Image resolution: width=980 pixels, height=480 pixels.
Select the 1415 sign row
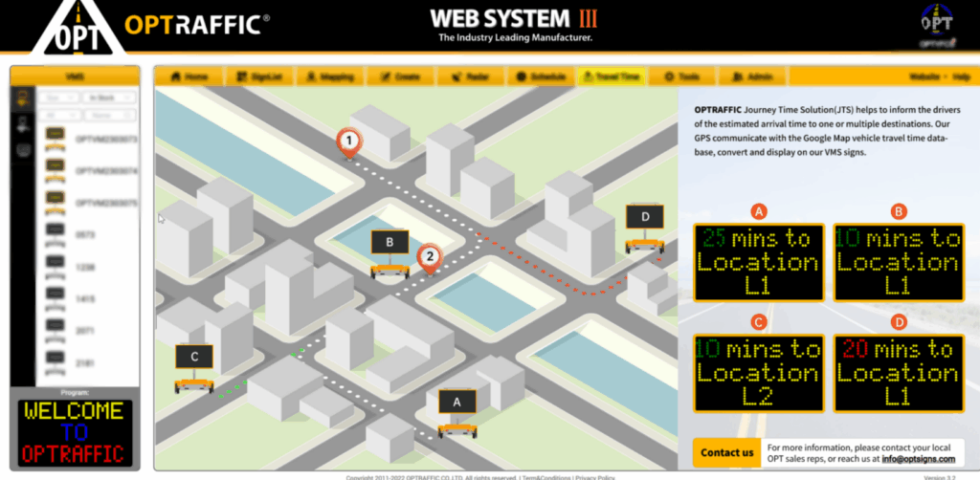pos(88,299)
